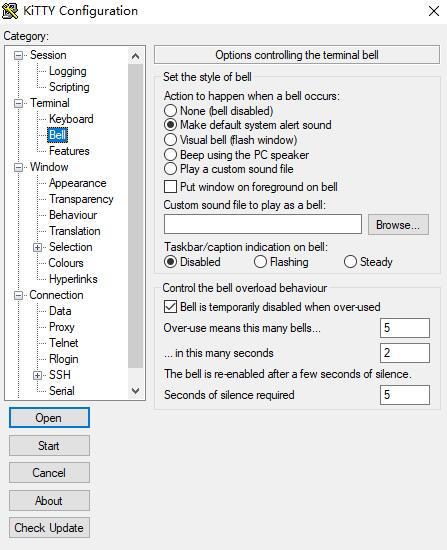The height and width of the screenshot is (550, 447).
Task: Enable Put window on foreground on bell
Action: (170, 187)
